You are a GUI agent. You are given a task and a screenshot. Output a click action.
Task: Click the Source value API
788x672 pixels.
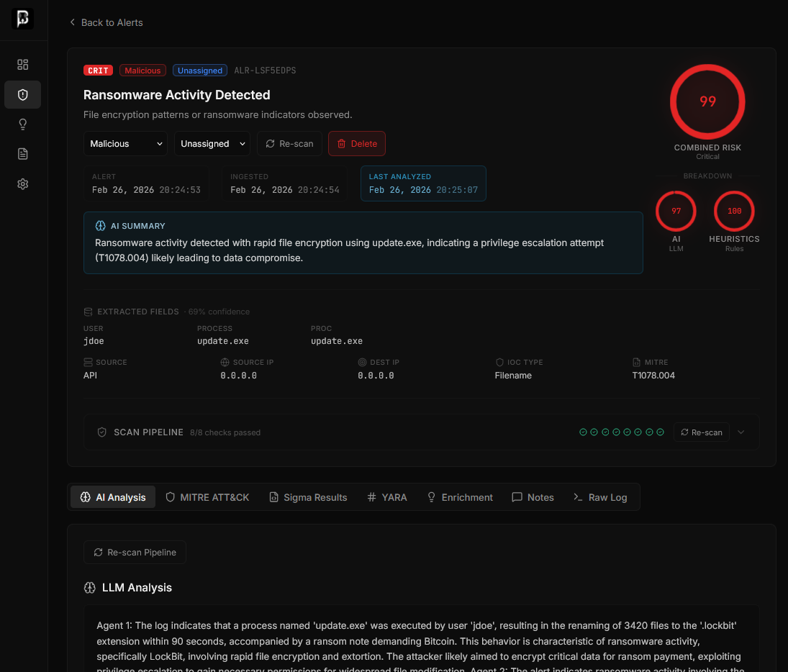pos(90,376)
